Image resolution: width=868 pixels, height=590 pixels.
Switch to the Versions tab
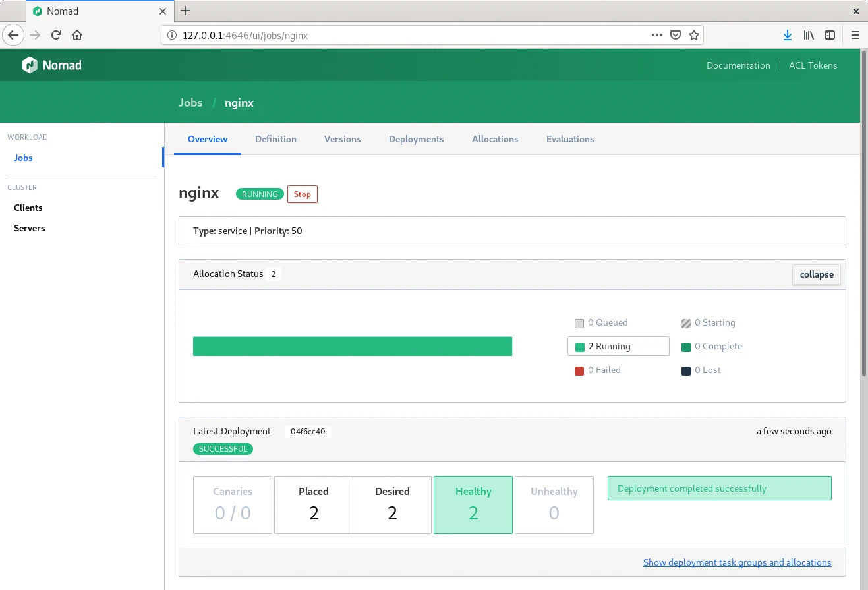[x=342, y=139]
